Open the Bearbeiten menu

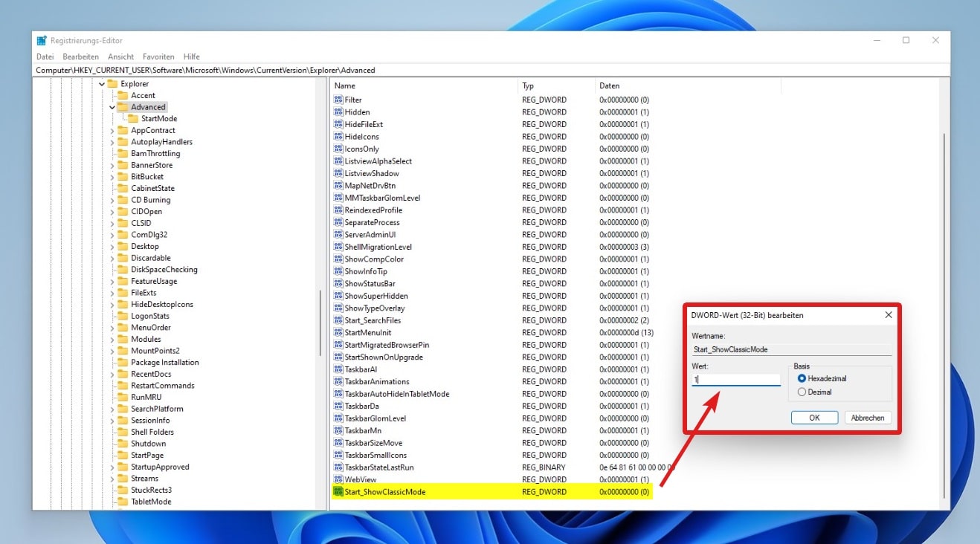(x=80, y=56)
